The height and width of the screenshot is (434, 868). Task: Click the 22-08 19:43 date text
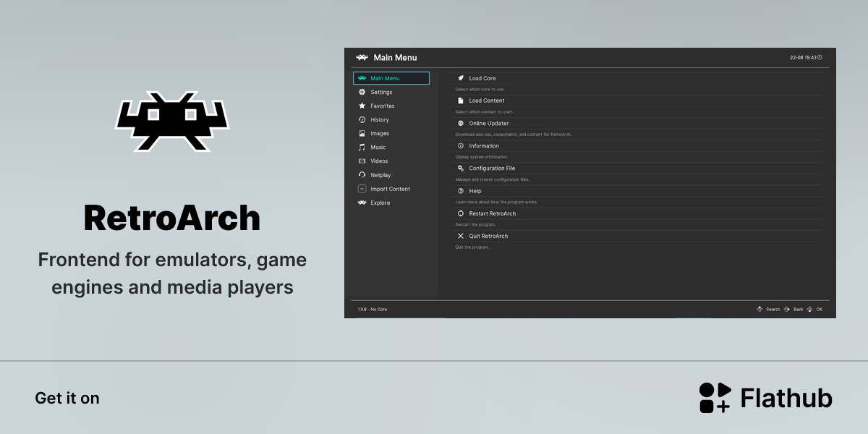(803, 58)
